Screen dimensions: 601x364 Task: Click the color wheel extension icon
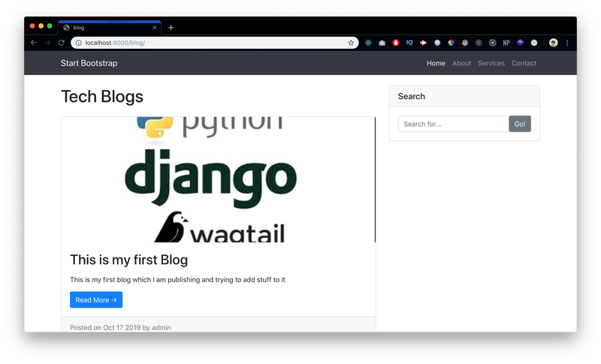pyautogui.click(x=452, y=43)
